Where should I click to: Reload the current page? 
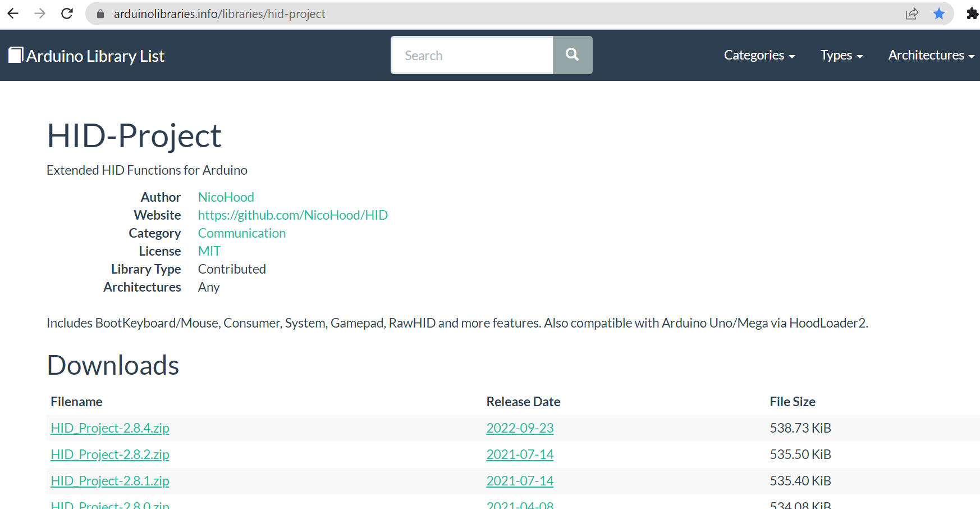[x=67, y=13]
